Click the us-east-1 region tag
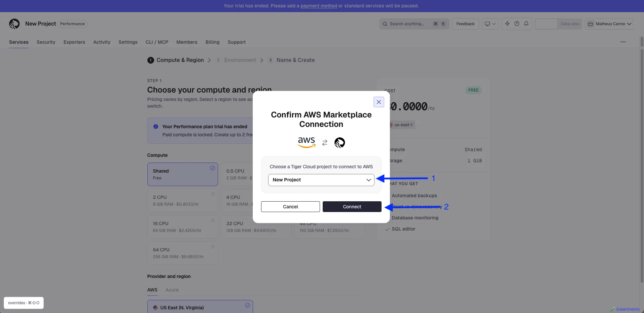This screenshot has width=644, height=313. point(402,125)
